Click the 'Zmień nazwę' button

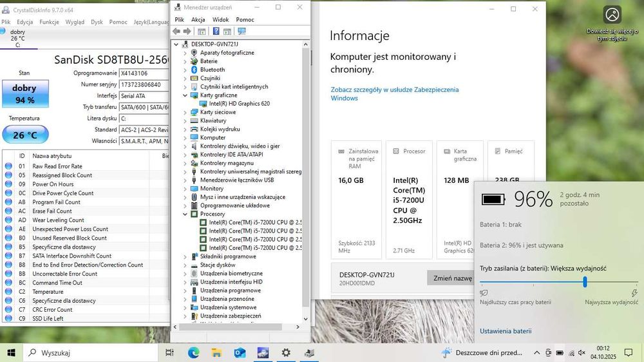tap(451, 278)
